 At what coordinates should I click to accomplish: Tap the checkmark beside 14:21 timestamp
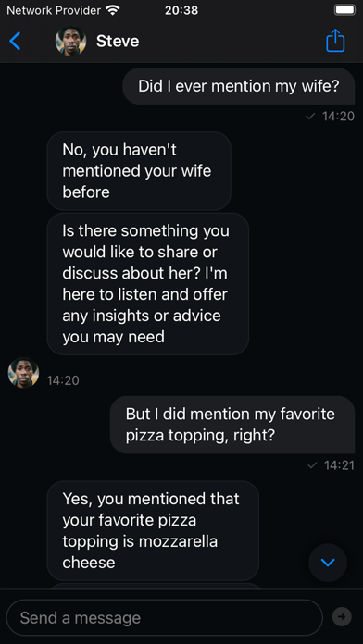(312, 465)
